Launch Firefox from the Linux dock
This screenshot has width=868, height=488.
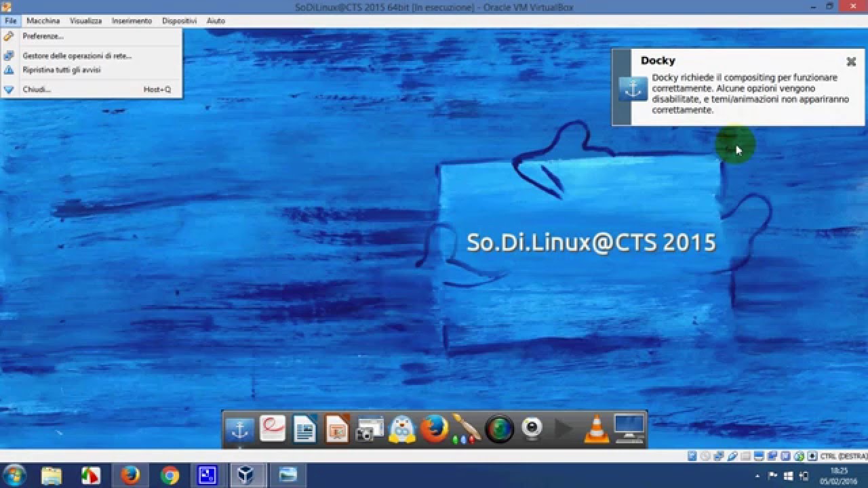pyautogui.click(x=435, y=429)
